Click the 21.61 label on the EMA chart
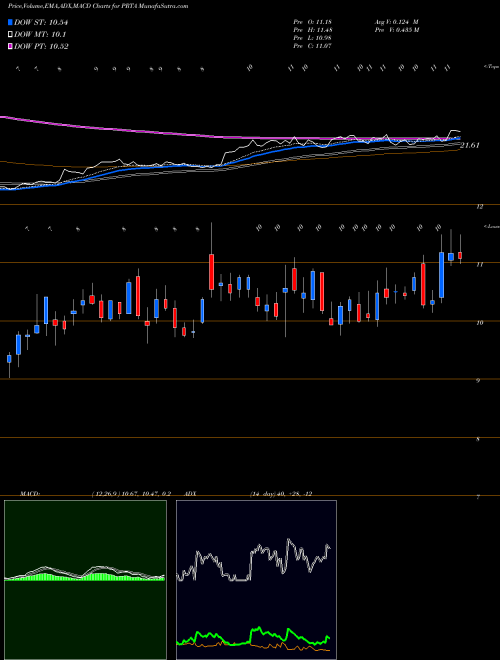The height and width of the screenshot is (660, 500). 470,145
